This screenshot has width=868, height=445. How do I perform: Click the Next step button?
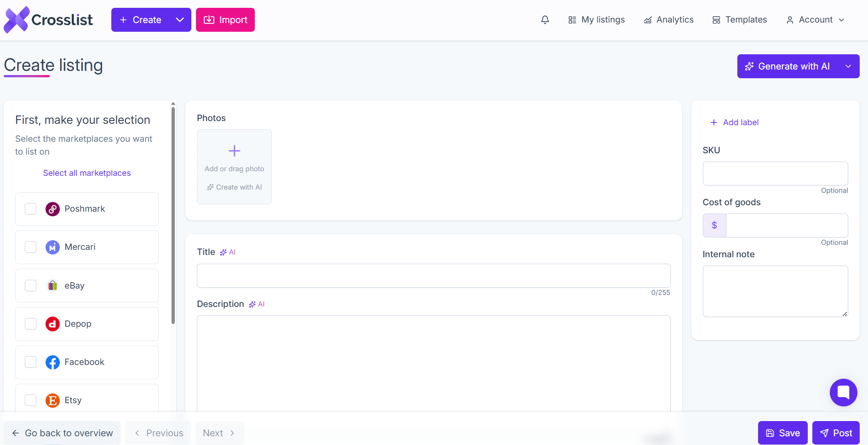click(x=220, y=433)
